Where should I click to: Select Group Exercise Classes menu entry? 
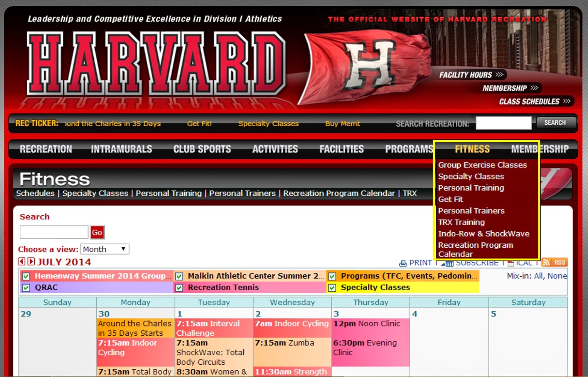tap(482, 165)
